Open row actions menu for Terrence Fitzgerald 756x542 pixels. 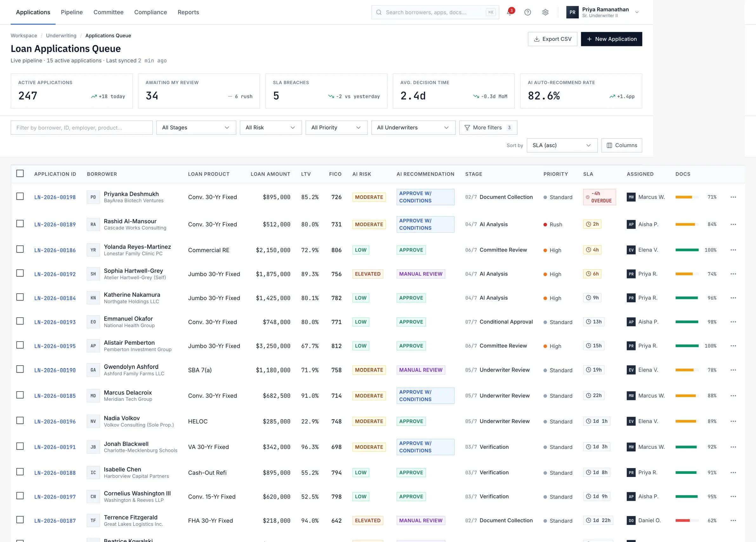pyautogui.click(x=733, y=520)
